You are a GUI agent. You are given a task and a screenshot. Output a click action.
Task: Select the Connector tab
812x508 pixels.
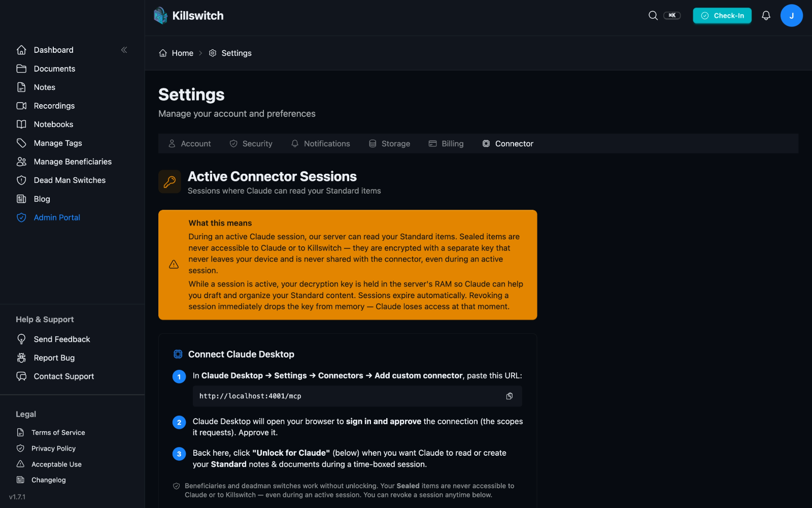[x=507, y=144]
